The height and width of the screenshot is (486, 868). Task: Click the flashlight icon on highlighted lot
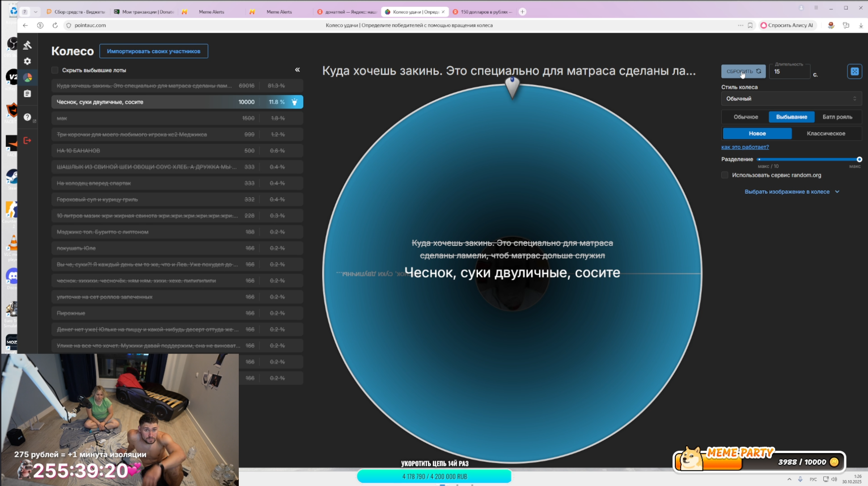(x=294, y=102)
